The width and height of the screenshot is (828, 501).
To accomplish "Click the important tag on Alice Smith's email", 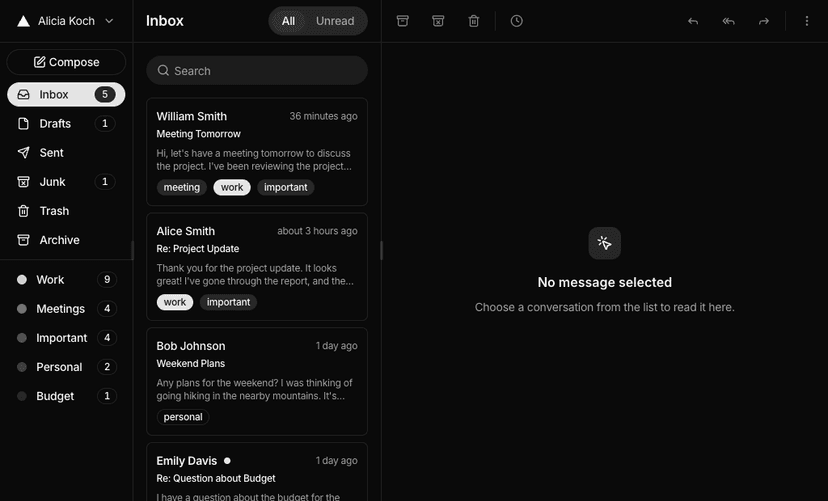I will (228, 302).
